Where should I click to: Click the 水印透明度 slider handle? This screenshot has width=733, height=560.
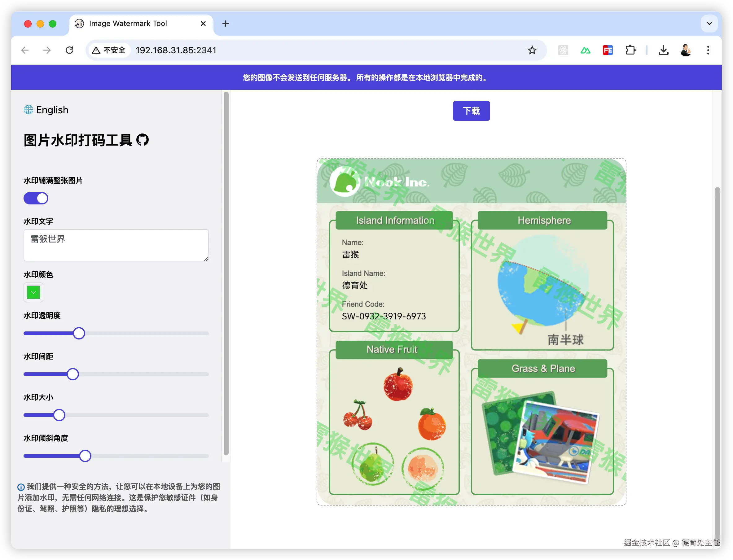pyautogui.click(x=79, y=333)
